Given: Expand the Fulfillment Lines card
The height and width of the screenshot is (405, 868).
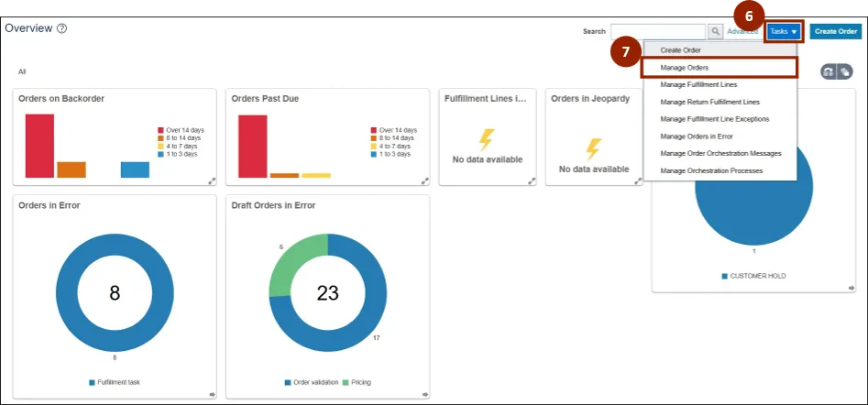Looking at the screenshot, I should (532, 181).
